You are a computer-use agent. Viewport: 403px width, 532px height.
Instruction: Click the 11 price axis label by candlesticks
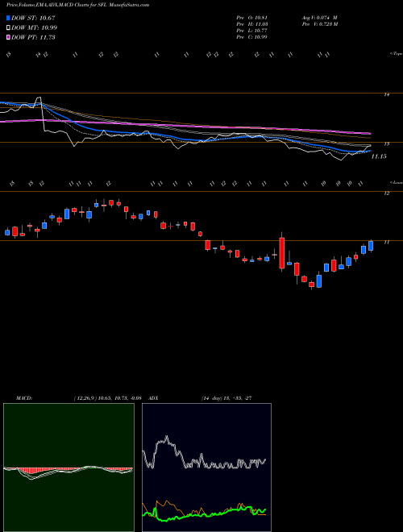pos(386,243)
